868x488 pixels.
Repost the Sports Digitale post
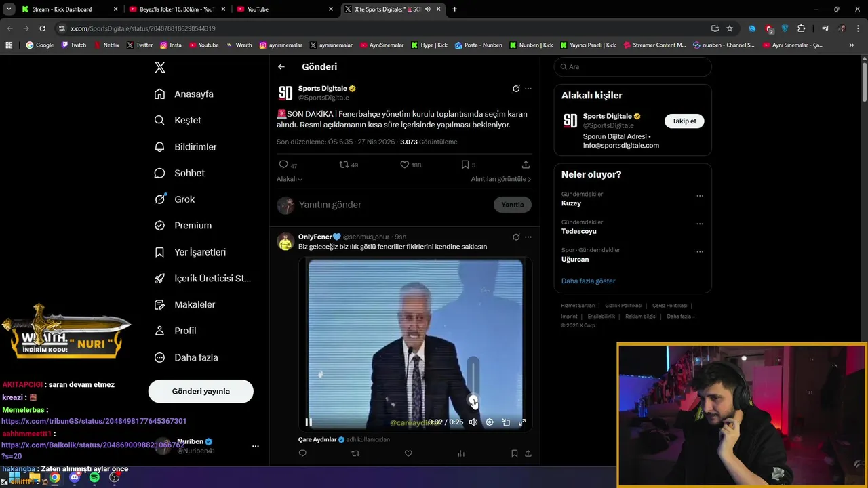(344, 165)
